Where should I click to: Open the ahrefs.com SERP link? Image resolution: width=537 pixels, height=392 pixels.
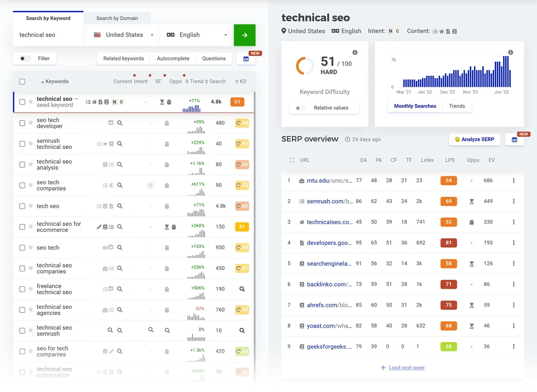(329, 305)
